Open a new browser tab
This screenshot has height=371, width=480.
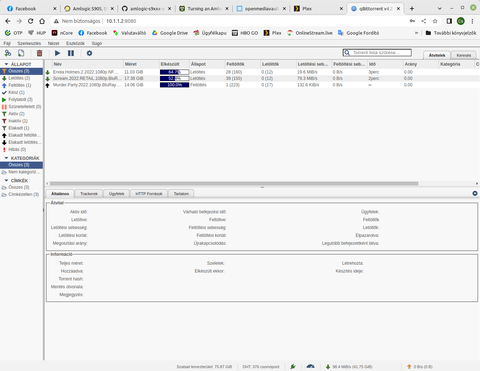coord(412,9)
